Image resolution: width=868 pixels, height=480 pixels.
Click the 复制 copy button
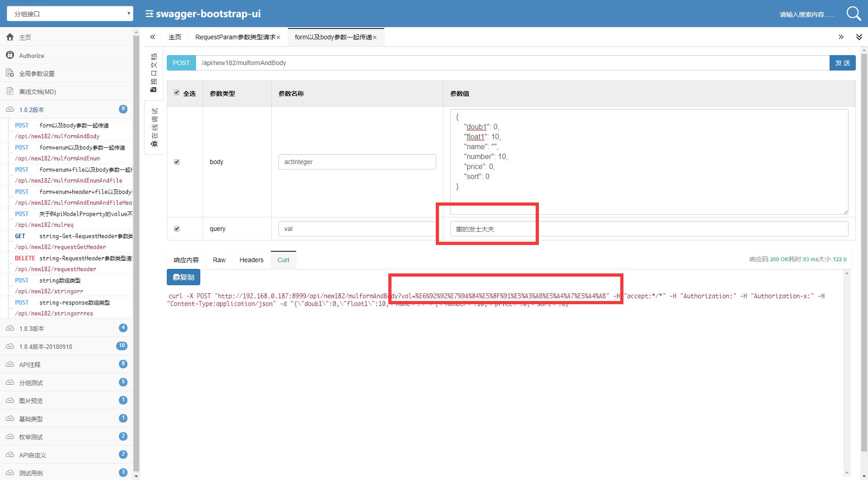tap(184, 277)
